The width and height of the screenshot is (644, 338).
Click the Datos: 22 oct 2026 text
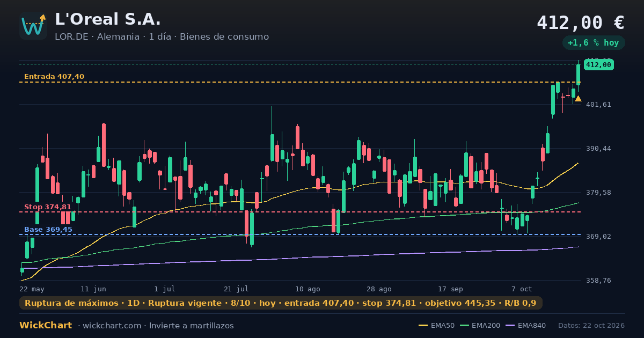591,326
